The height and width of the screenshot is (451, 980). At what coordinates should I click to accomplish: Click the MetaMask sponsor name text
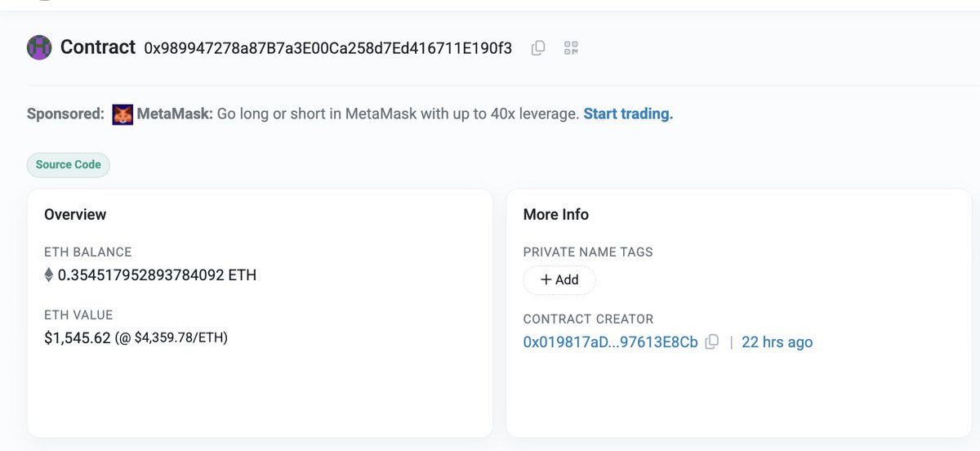point(175,114)
